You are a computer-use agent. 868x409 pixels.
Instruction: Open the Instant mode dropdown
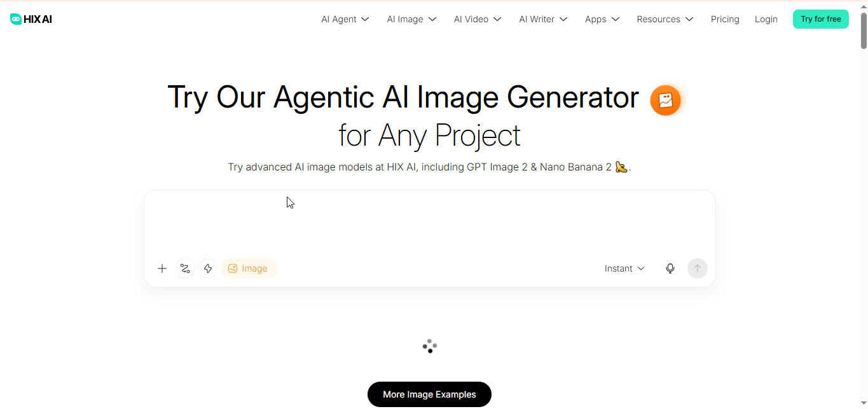point(624,268)
